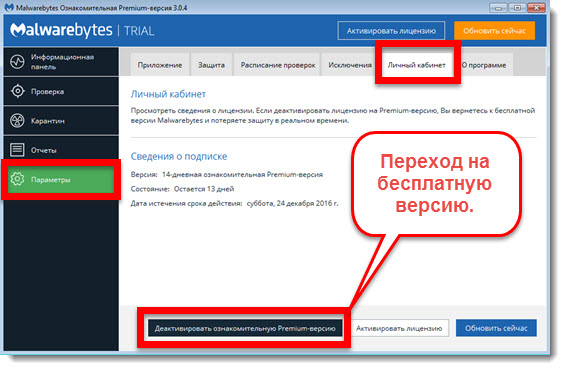Click Активировать лицензию in the header
The width and height of the screenshot is (565, 370).
(391, 31)
